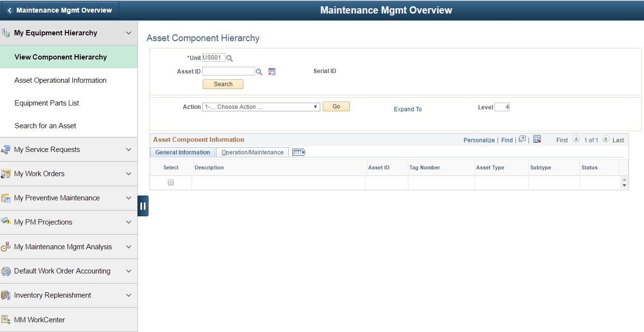The image size is (644, 332).
Task: Click the previous-row navigation arrow near First
Action: point(576,139)
